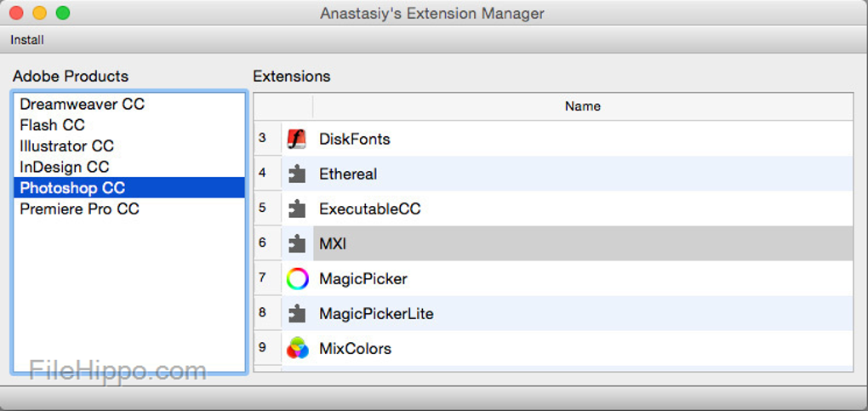
Task: Click the MagicPickerLite puzzle-piece icon
Action: point(297,313)
